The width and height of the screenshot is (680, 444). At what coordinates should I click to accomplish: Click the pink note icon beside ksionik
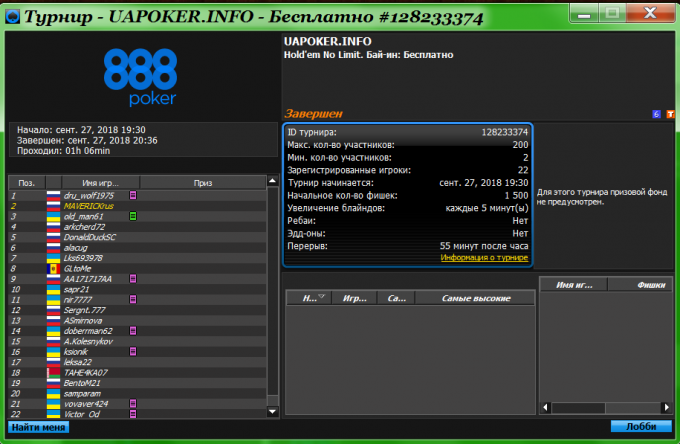coord(133,351)
